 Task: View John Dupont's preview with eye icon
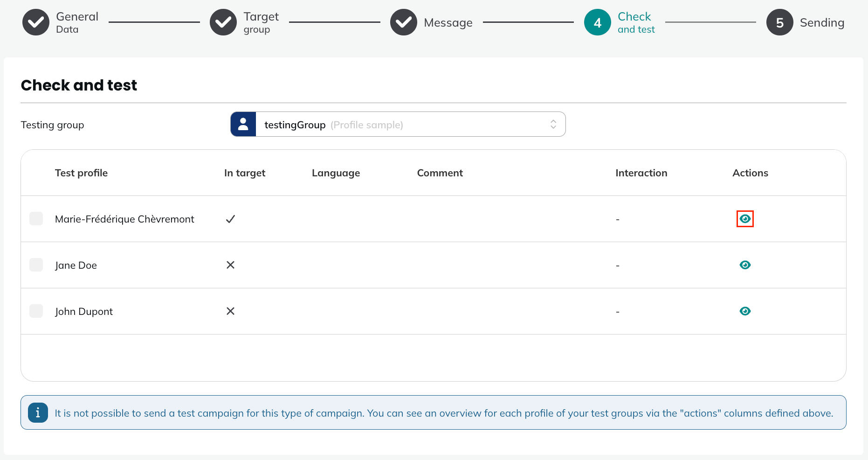point(745,311)
